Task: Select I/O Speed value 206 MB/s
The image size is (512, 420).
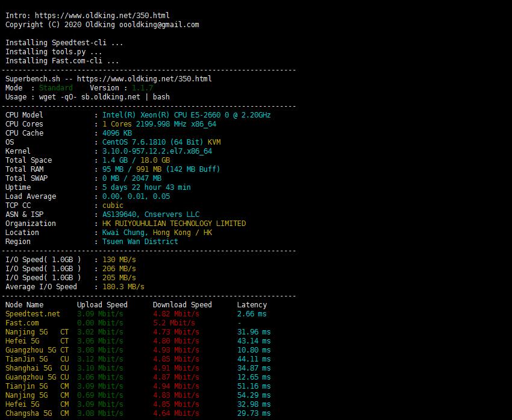Action: [119, 269]
